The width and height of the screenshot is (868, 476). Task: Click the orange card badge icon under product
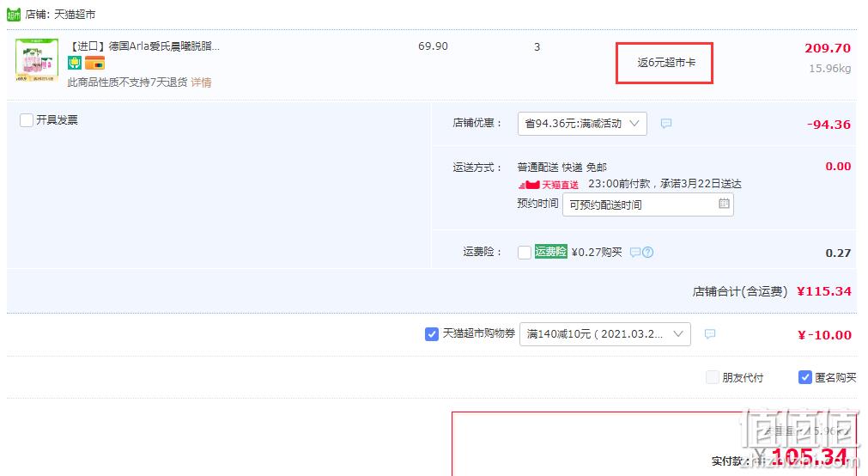pyautogui.click(x=94, y=63)
